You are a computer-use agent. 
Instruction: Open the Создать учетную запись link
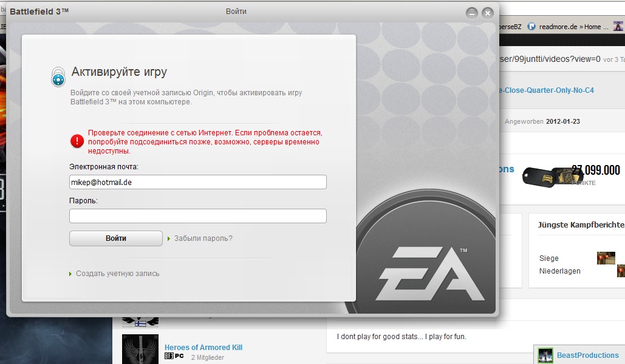[x=118, y=274]
